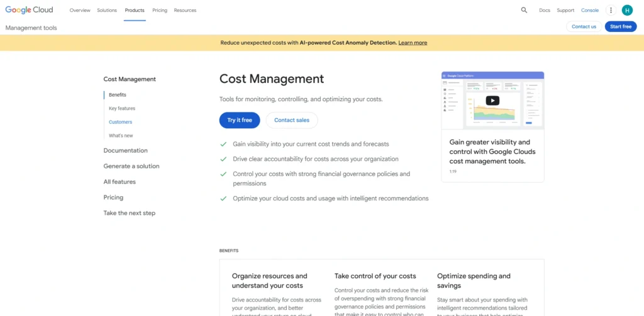The height and width of the screenshot is (316, 644).
Task: Open the Resources menu
Action: coord(185,10)
